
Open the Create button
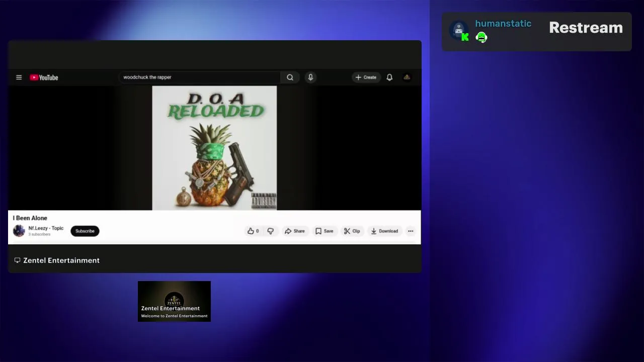366,77
